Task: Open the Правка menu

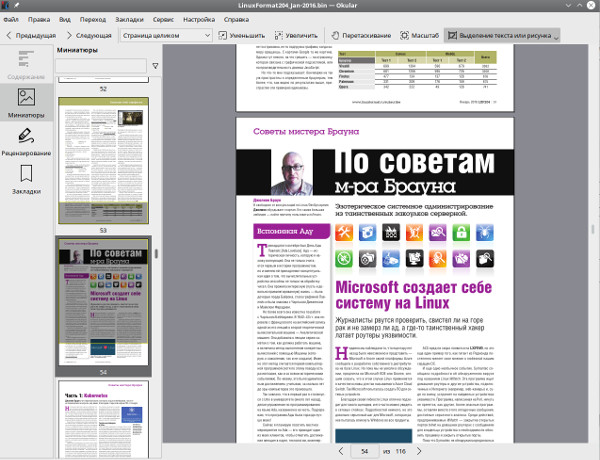Action: point(39,20)
